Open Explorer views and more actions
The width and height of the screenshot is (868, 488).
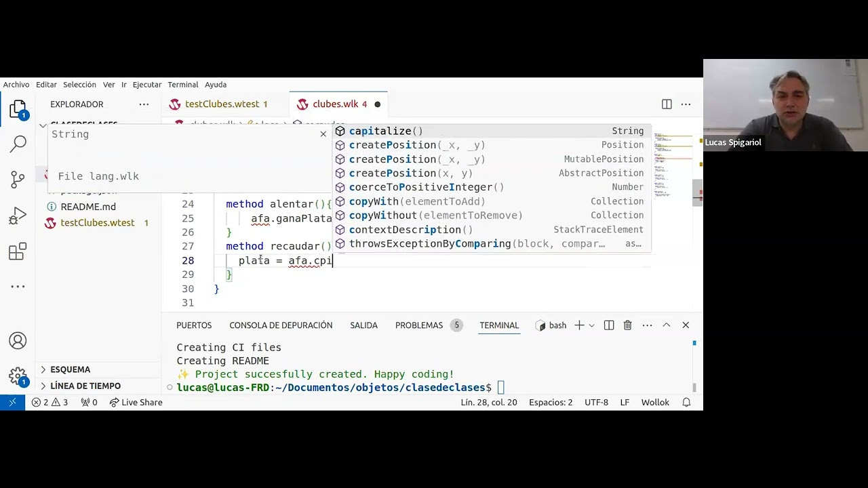[144, 104]
